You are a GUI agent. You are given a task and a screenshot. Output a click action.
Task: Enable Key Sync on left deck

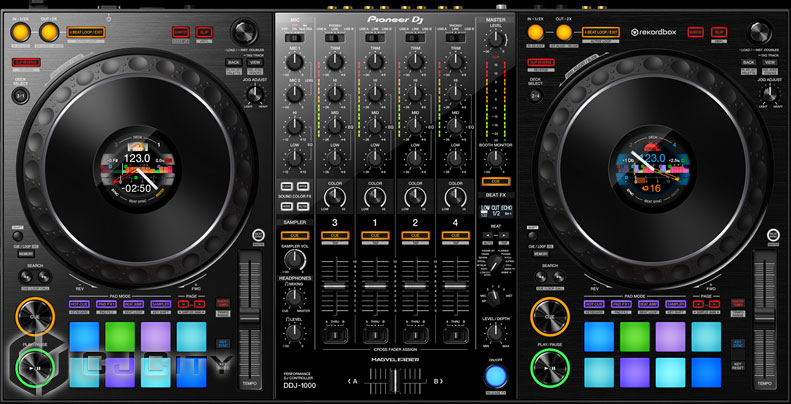tap(223, 343)
